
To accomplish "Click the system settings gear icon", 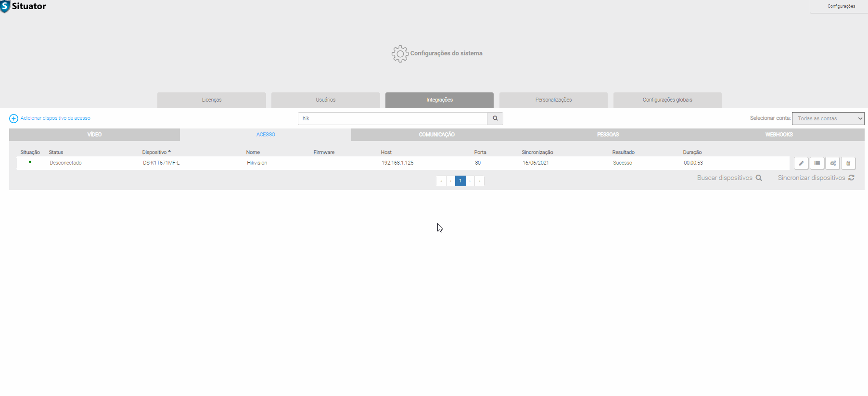I will 400,53.
